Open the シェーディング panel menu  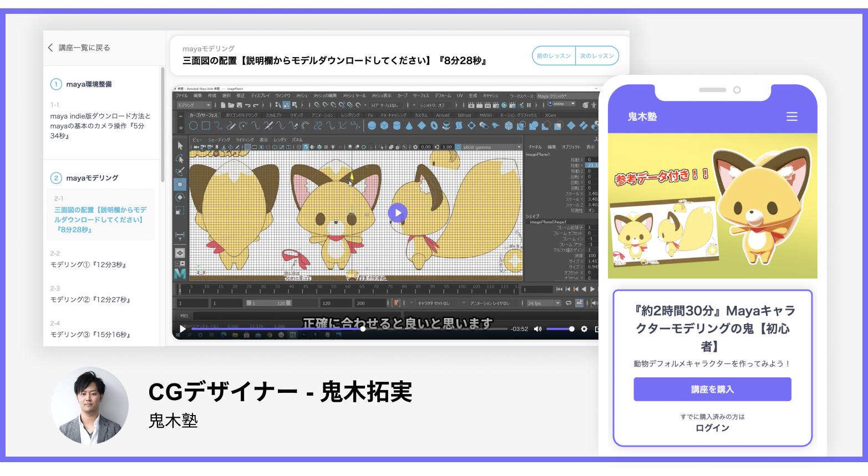click(x=219, y=140)
